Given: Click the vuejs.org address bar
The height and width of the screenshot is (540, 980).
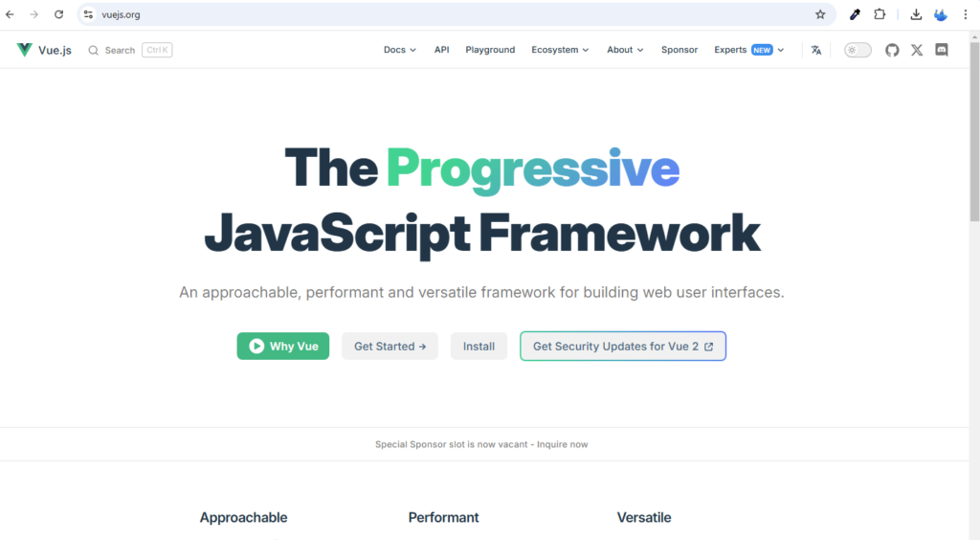Looking at the screenshot, I should click(457, 14).
